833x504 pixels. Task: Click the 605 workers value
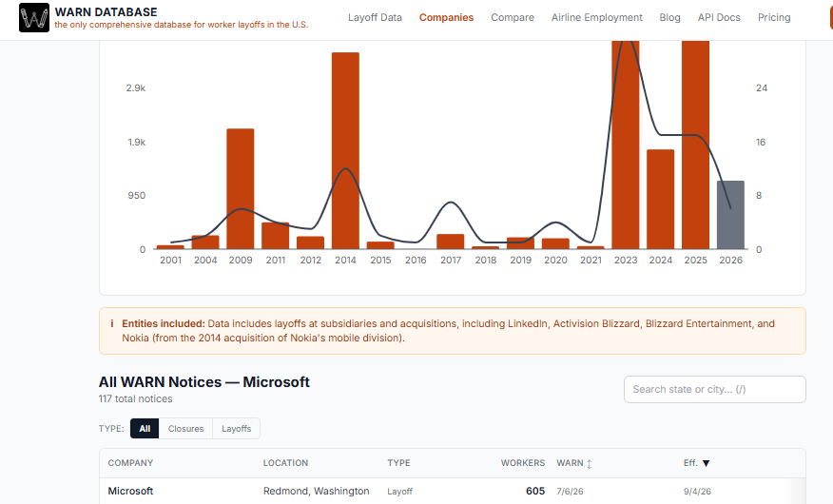[535, 492]
